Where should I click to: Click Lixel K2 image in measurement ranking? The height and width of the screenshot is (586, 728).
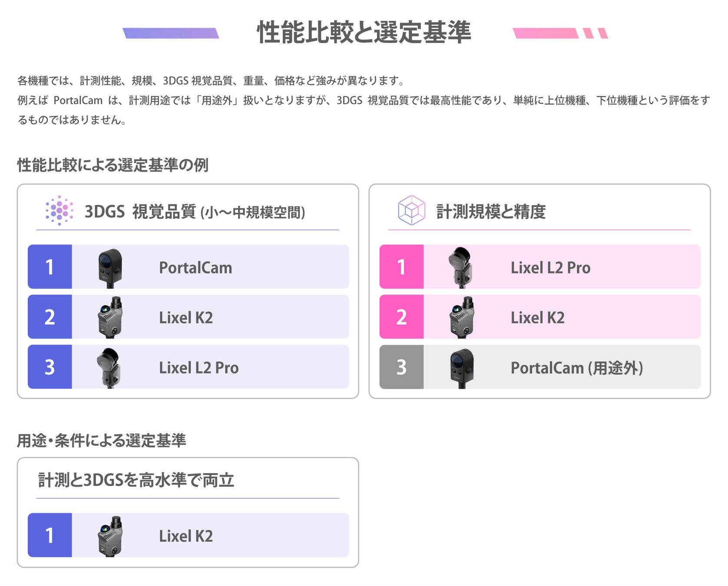point(462,318)
